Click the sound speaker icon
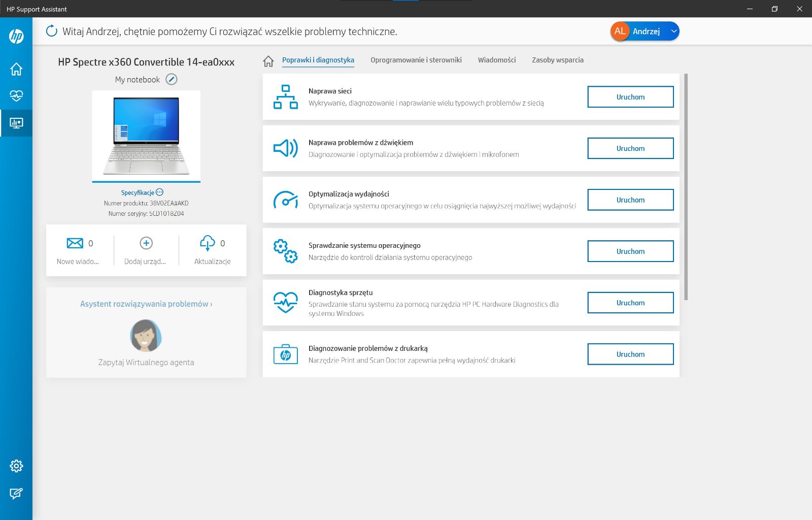Screen dimensions: 812x520 coord(286,148)
